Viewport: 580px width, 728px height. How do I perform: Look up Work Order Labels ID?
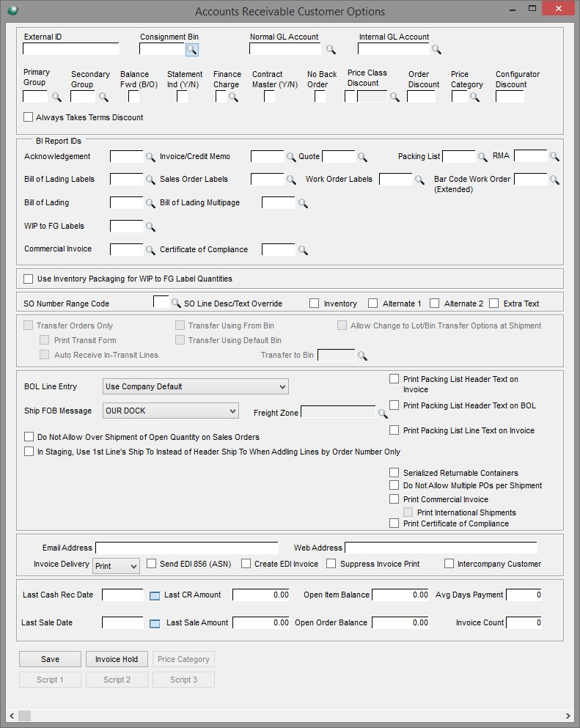[x=419, y=180]
